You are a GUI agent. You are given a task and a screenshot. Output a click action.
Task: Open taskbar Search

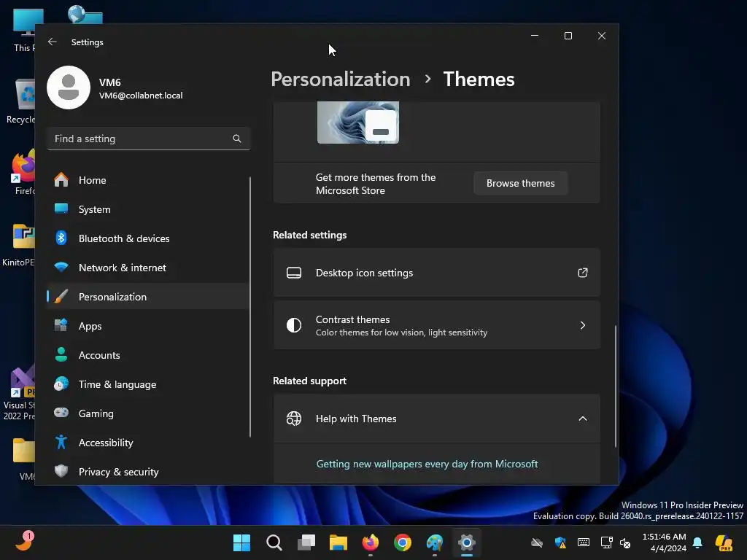coord(274,542)
